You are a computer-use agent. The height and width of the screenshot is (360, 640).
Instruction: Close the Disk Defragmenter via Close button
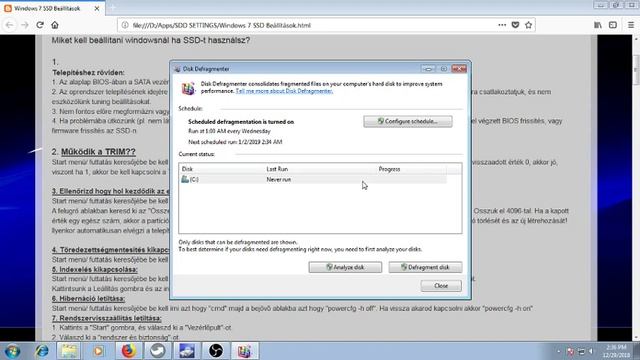pos(441,286)
